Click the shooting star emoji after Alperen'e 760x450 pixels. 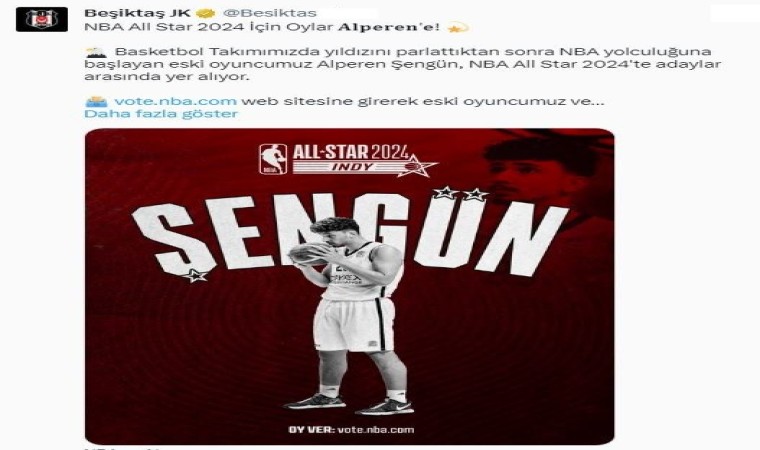[458, 28]
